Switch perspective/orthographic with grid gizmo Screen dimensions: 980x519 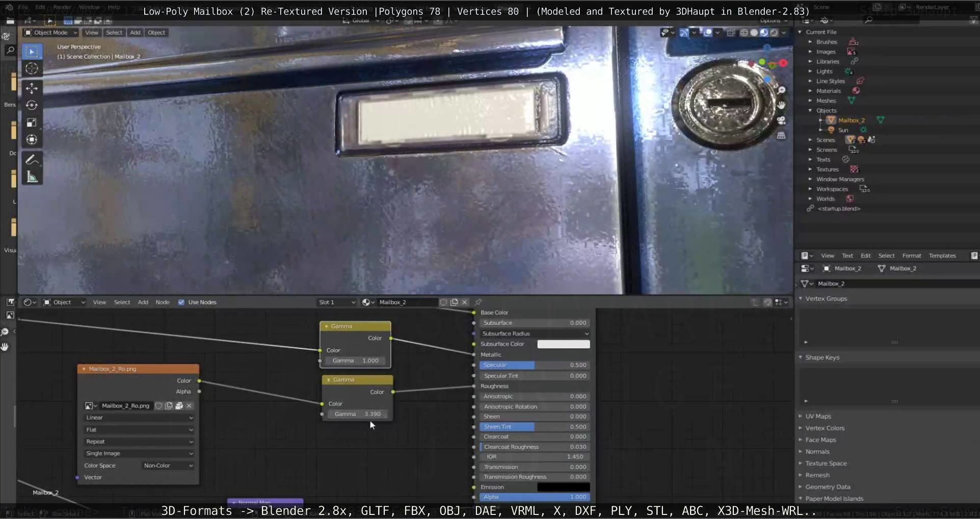tap(781, 135)
